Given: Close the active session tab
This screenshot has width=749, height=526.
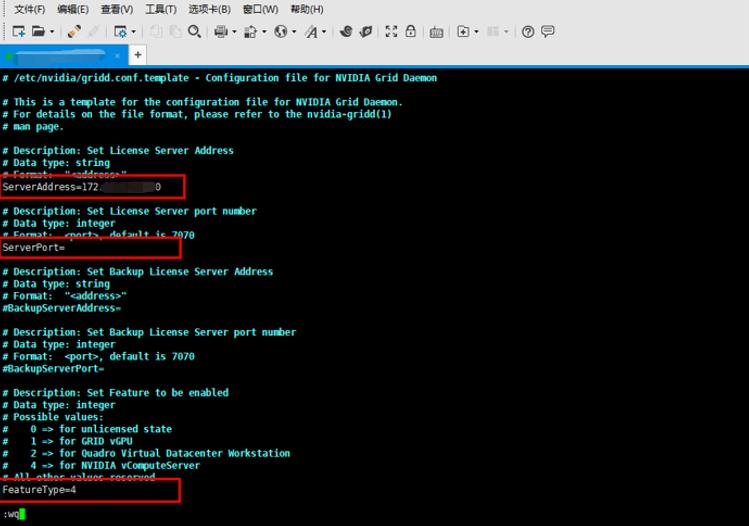Looking at the screenshot, I should coord(118,55).
